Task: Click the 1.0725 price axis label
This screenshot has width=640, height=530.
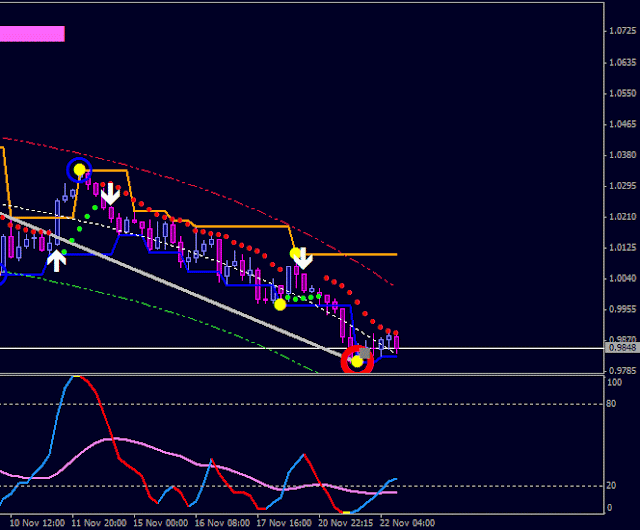Action: 622,31
